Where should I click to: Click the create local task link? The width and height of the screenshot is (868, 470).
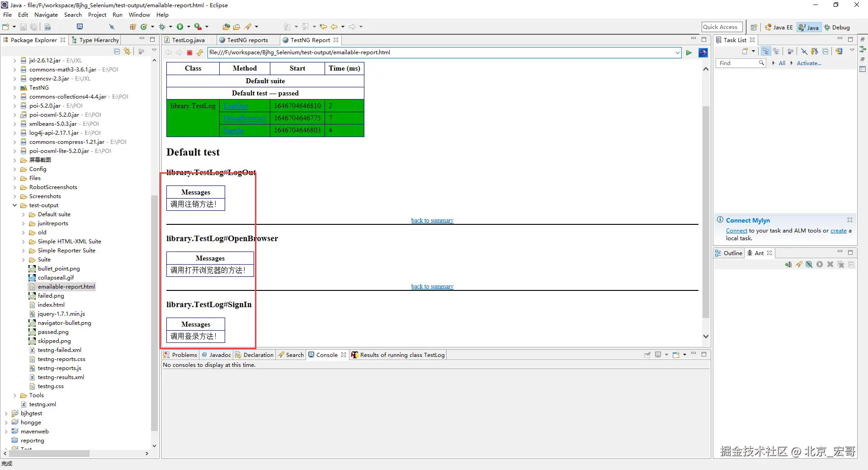pos(839,231)
